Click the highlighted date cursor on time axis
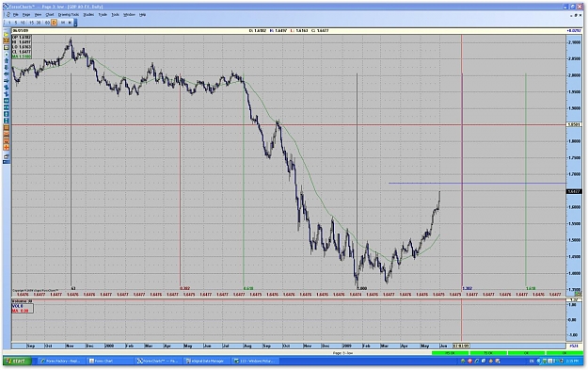Screen dimensions: 588x370 [461, 346]
